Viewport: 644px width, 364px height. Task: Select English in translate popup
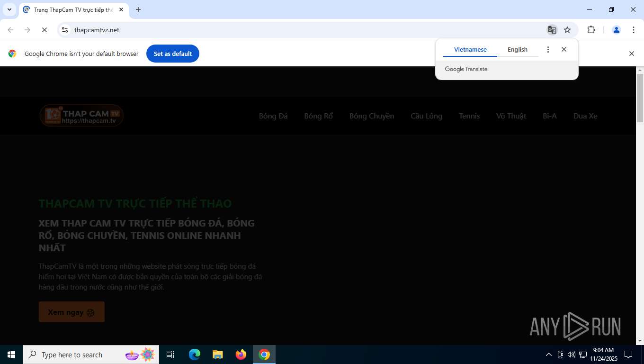518,49
